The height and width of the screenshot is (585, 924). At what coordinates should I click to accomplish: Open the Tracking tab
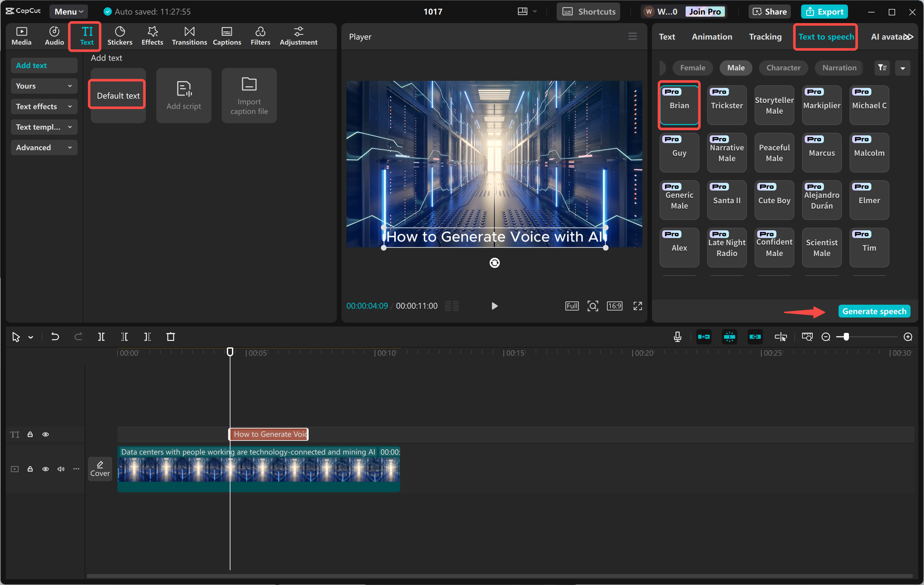(x=765, y=37)
